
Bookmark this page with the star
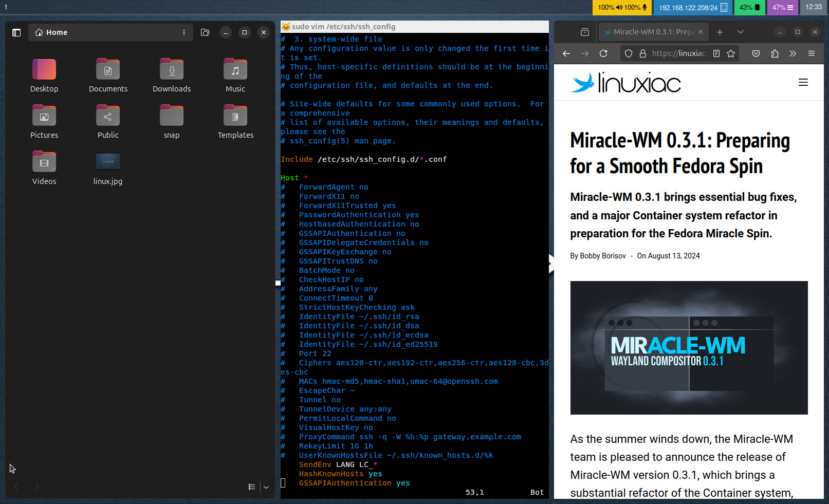tap(731, 53)
